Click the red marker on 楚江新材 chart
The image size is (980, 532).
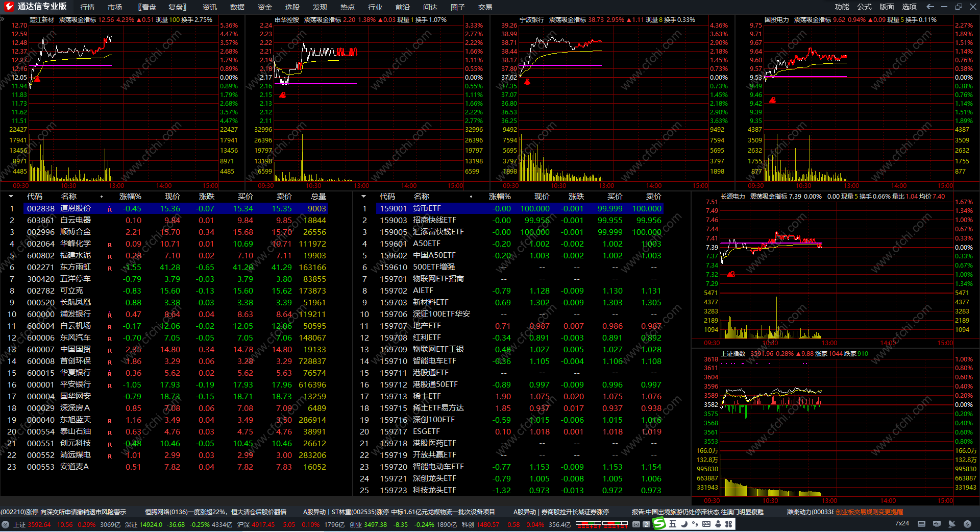pos(37,79)
